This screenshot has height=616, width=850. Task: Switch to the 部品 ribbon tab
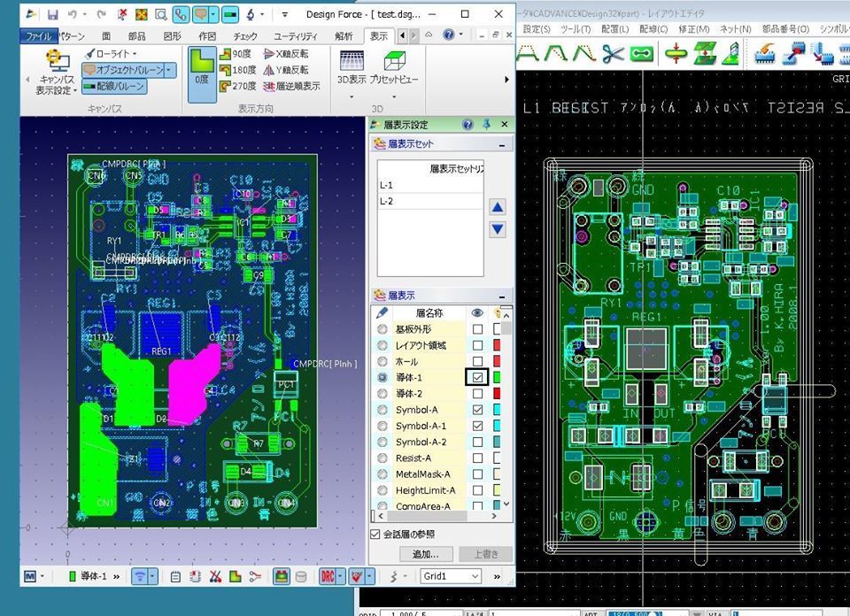(136, 36)
